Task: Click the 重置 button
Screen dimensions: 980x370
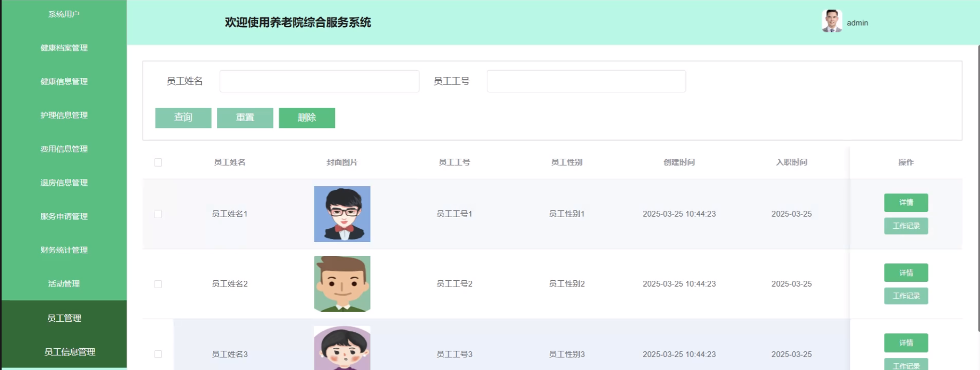Action: (245, 118)
